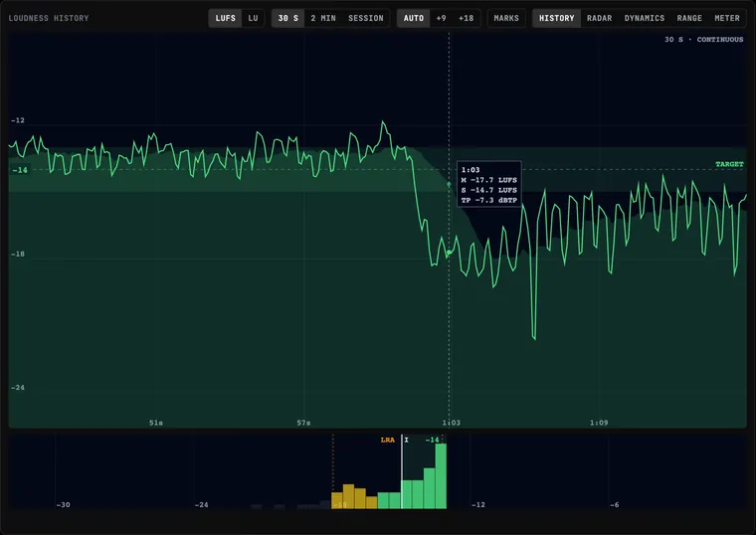Select the +18 scale option

click(466, 18)
